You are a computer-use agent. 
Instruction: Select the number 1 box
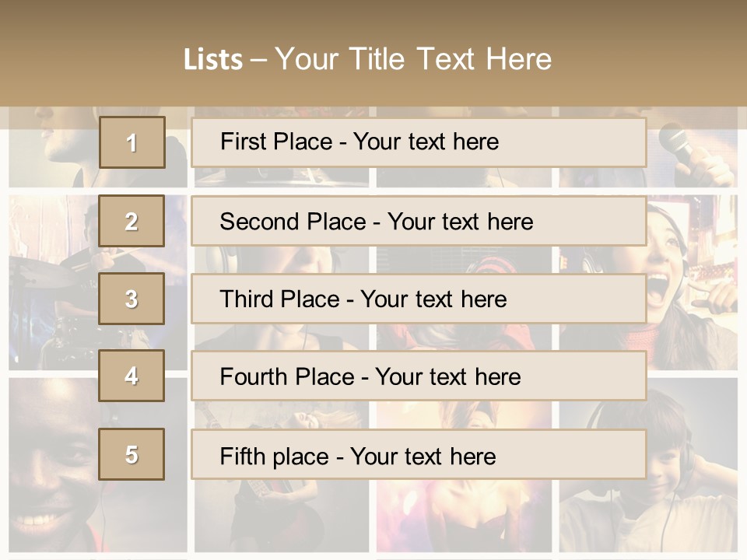coord(132,142)
